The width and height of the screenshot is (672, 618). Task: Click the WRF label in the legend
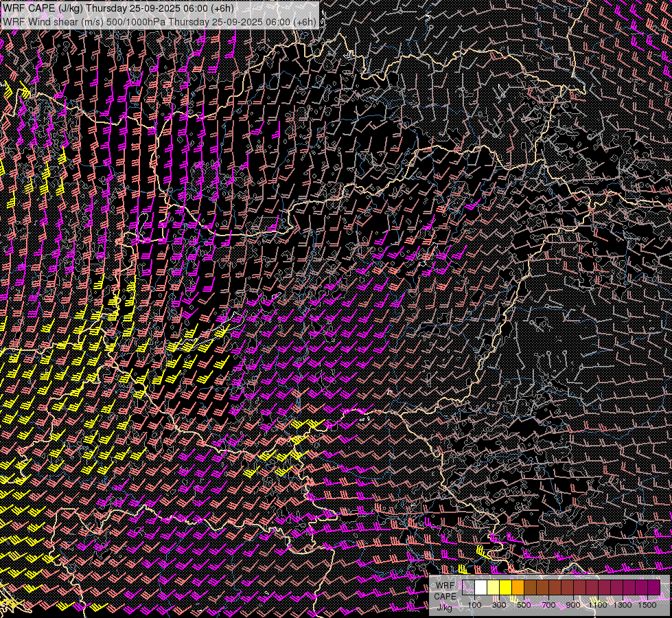445,585
